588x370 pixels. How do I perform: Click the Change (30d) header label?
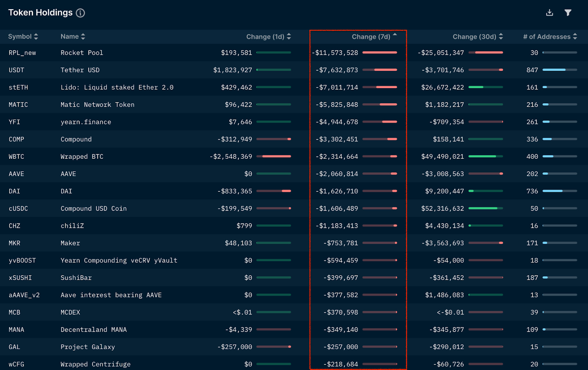(x=474, y=37)
